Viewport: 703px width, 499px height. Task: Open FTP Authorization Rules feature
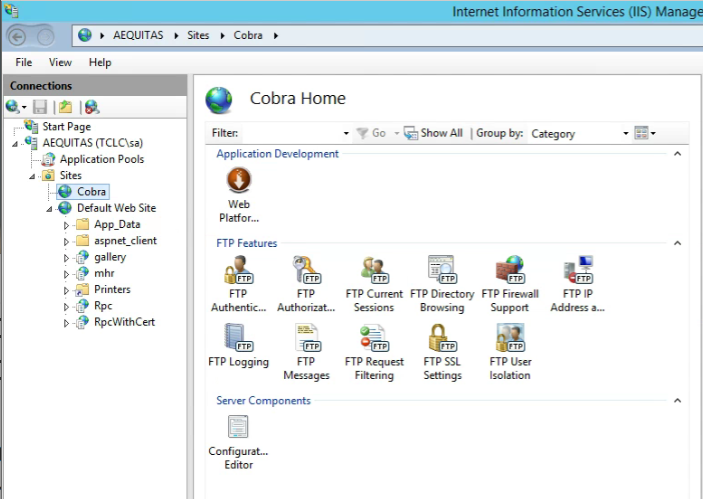tap(306, 284)
